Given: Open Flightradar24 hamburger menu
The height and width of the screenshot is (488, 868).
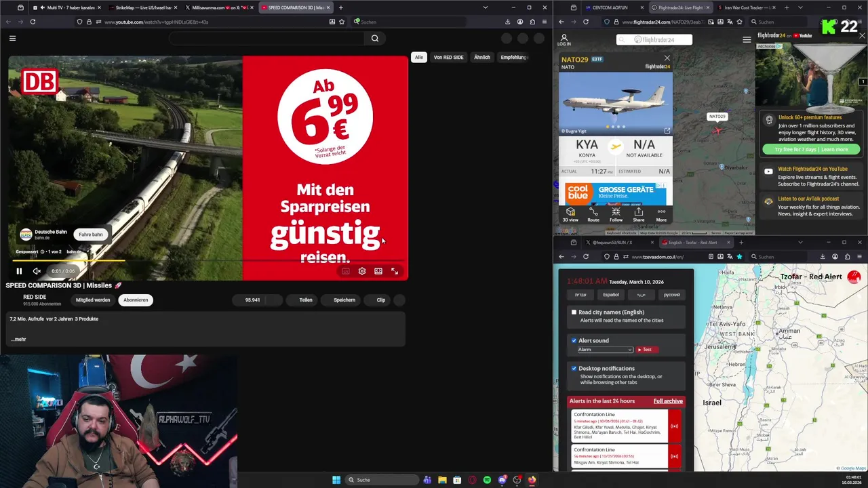Looking at the screenshot, I should pyautogui.click(x=747, y=39).
